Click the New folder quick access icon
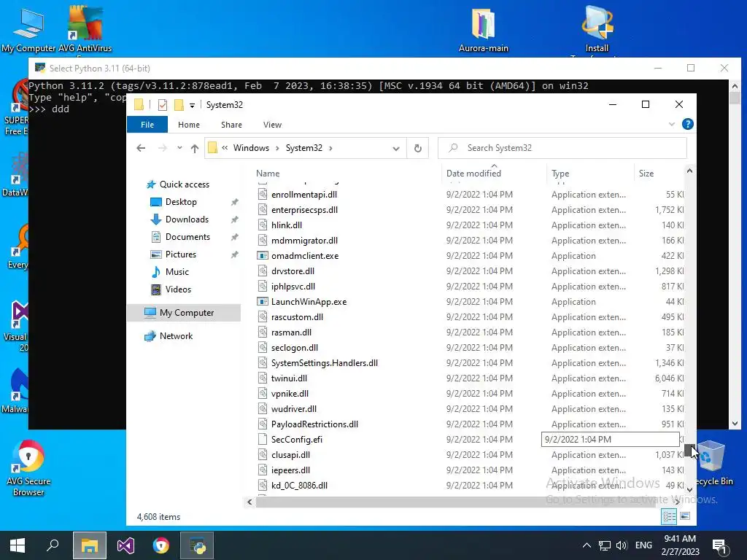This screenshot has width=747, height=560. (179, 105)
